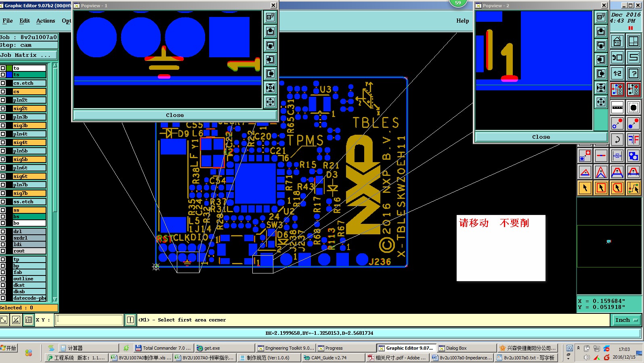Open the Actions menu

click(x=46, y=21)
